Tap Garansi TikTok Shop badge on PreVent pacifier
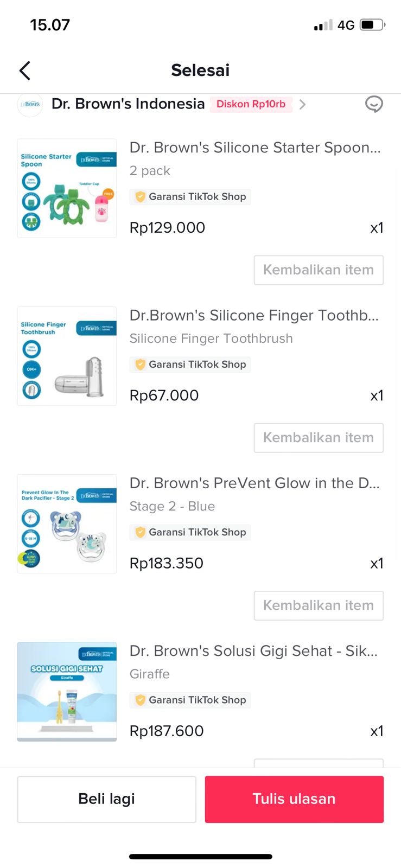The width and height of the screenshot is (401, 868). (190, 532)
